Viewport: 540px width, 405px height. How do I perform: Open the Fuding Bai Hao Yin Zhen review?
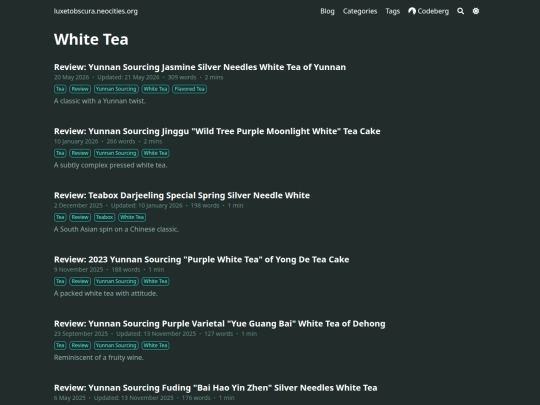(216, 388)
